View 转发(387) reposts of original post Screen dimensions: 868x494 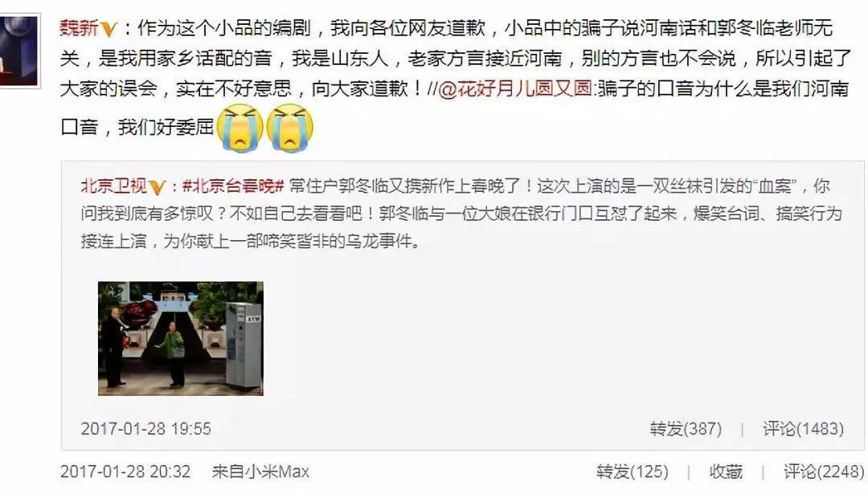tap(686, 429)
